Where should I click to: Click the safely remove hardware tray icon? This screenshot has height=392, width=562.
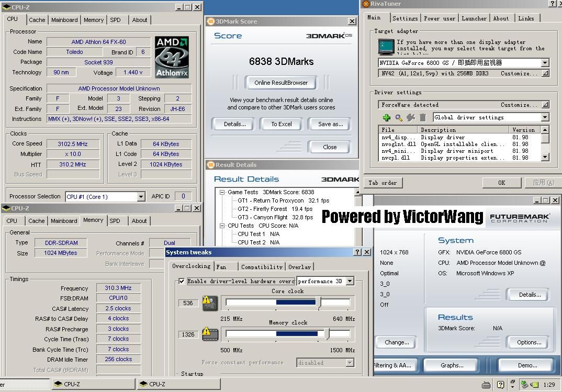(x=524, y=385)
